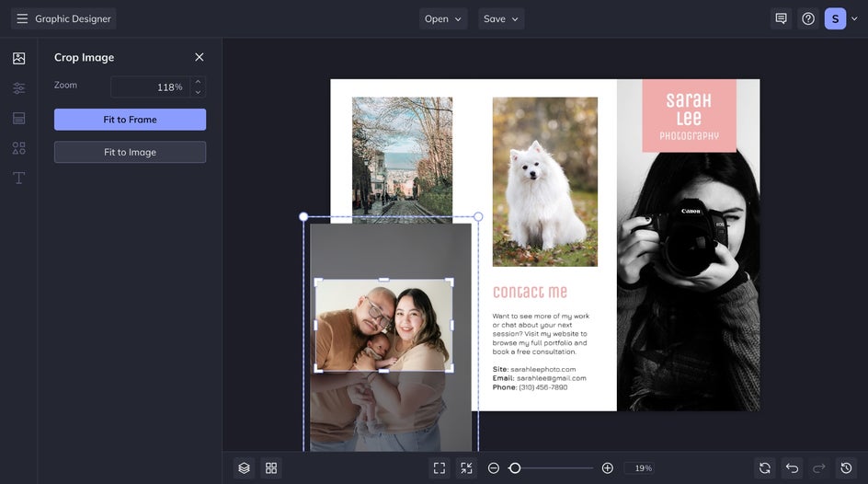Zoom in with the plus icon

(x=607, y=468)
